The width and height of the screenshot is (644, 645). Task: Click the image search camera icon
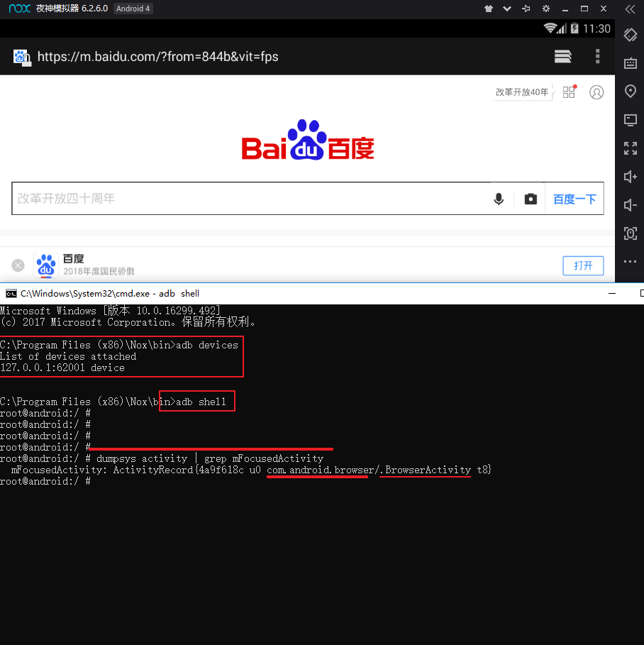(x=531, y=199)
